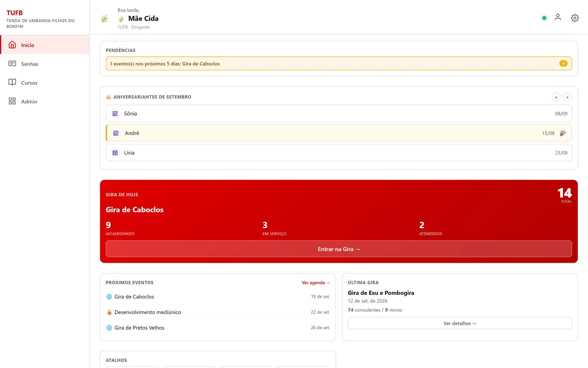Go to next birthday month
Image resolution: width=588 pixels, height=368 pixels.
tap(567, 97)
